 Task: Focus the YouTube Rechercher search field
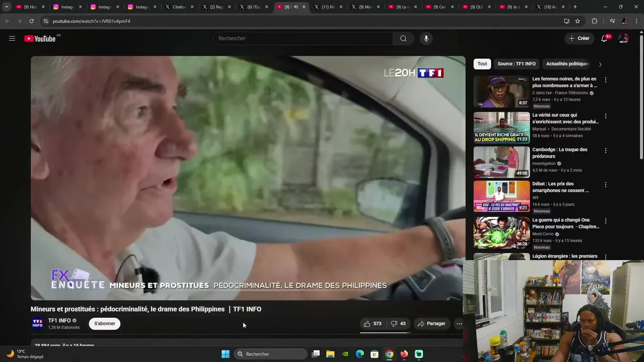(303, 39)
